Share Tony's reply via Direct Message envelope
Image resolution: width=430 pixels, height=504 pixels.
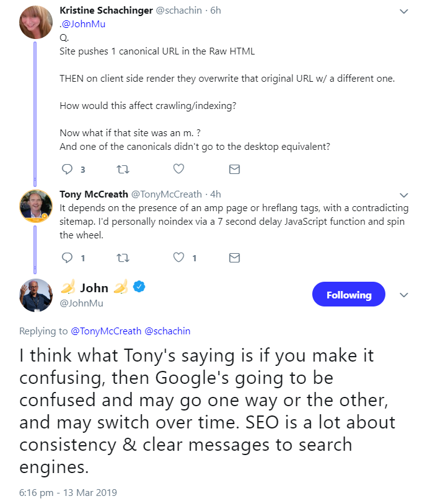pyautogui.click(x=234, y=258)
